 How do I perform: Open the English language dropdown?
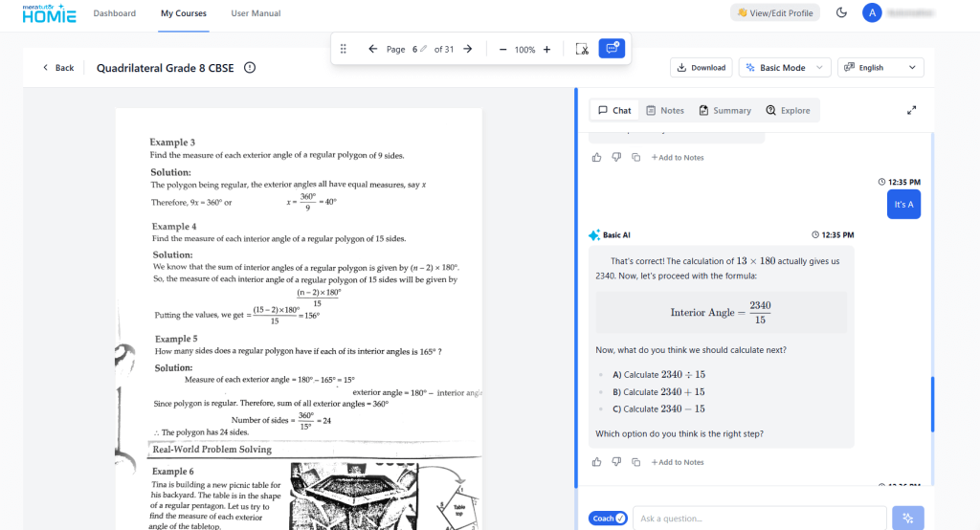(880, 68)
